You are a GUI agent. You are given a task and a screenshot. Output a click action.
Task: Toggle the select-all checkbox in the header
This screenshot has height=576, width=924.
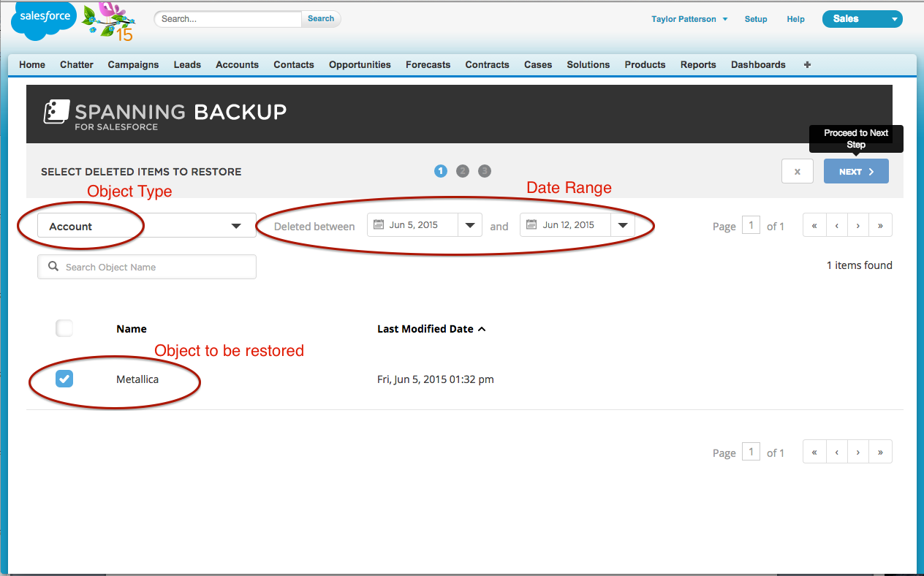click(64, 328)
